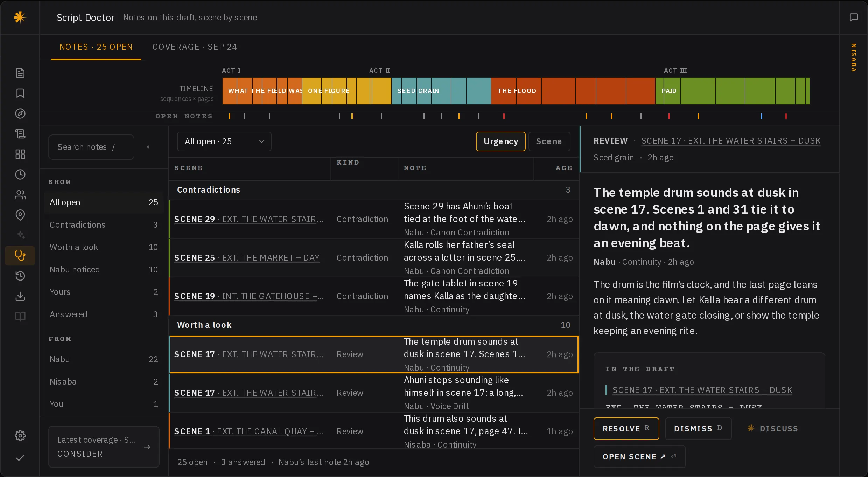Open the Nisaba vertical side tab
The height and width of the screenshot is (477, 868).
coord(854,58)
